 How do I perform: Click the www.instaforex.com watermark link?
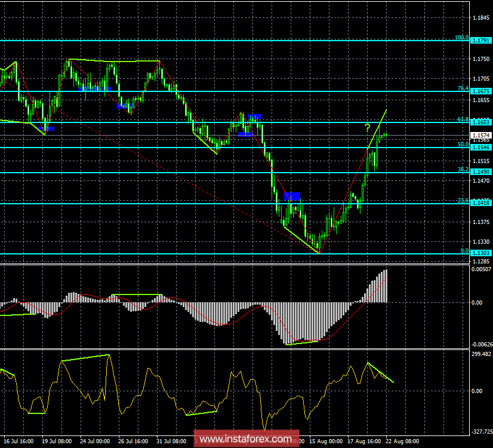246,439
